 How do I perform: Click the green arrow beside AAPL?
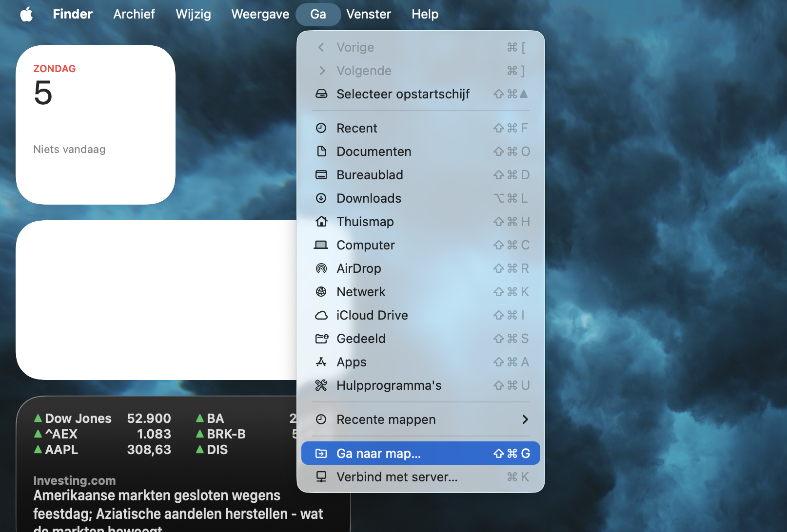coord(38,449)
